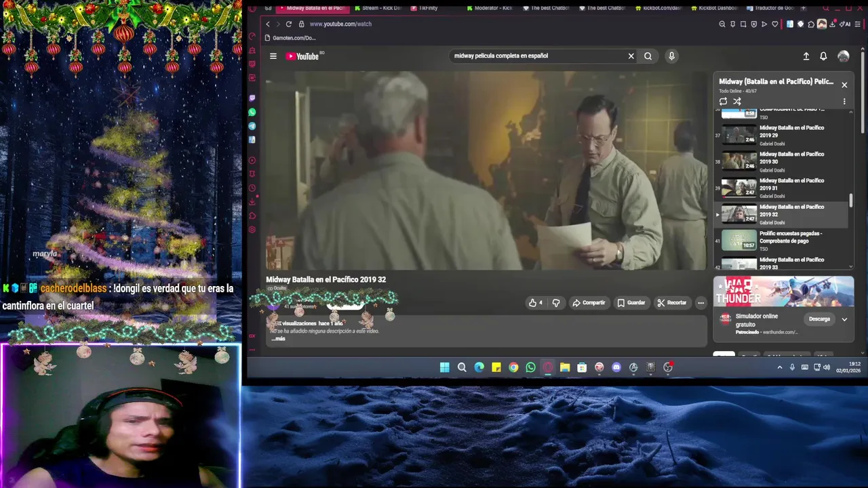Play Midway Batalla en el Pacifico 2019 30
This screenshot has height=488, width=868.
tap(782, 161)
